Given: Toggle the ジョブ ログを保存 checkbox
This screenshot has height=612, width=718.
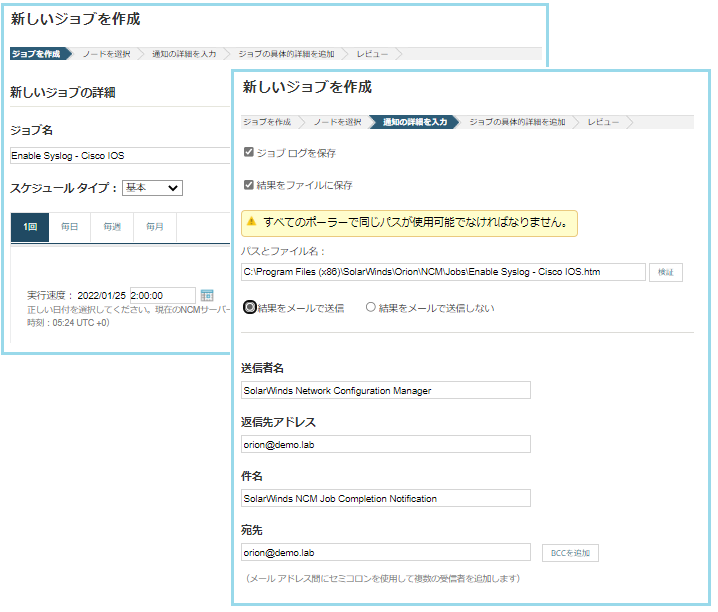Looking at the screenshot, I should coord(249,152).
